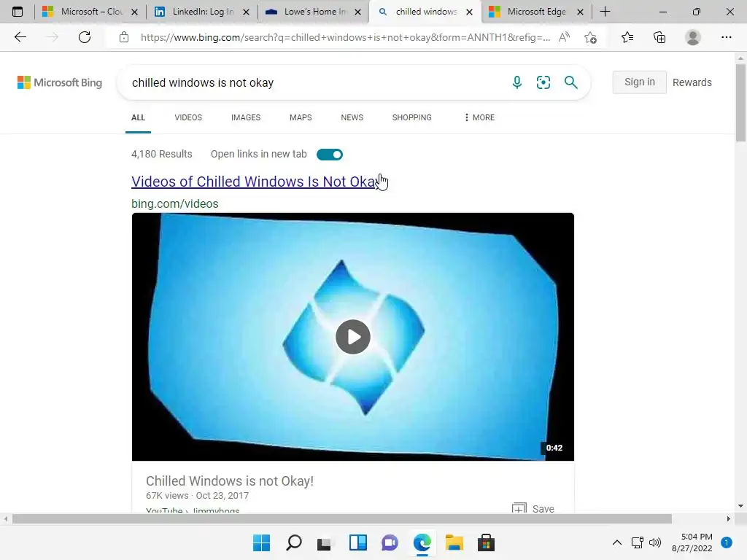Viewport: 747px width, 560px height.
Task: Open Settings and more menu
Action: [x=726, y=37]
